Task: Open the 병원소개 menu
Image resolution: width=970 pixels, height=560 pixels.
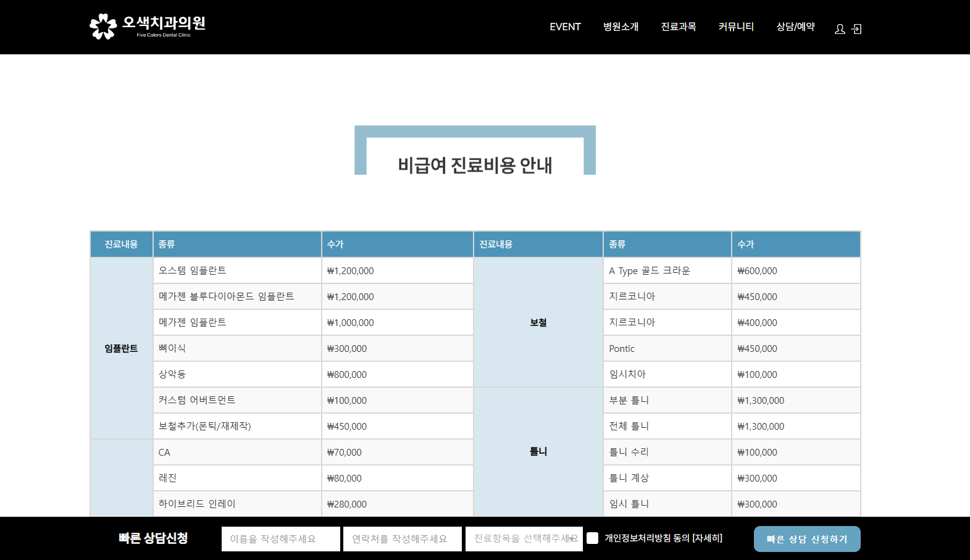Action: 621,27
